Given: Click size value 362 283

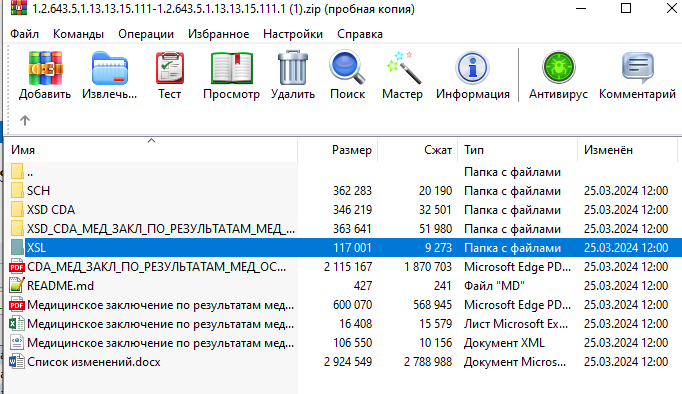Looking at the screenshot, I should click(352, 190).
